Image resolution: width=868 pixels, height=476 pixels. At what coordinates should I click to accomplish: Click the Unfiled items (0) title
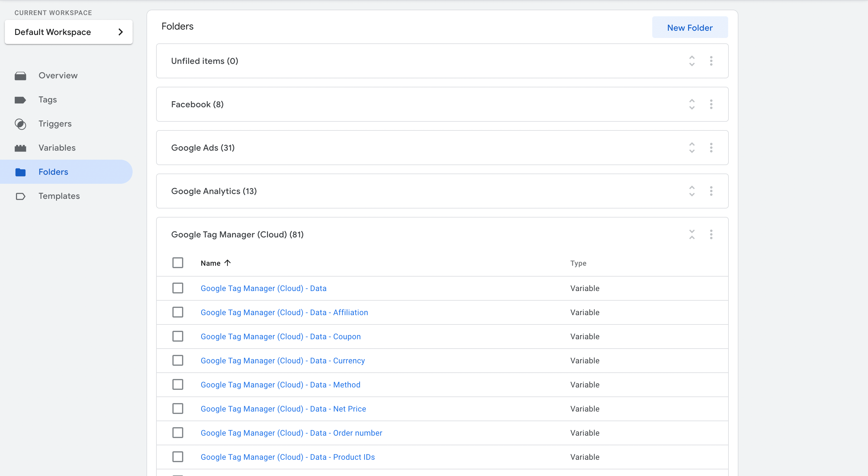(205, 61)
